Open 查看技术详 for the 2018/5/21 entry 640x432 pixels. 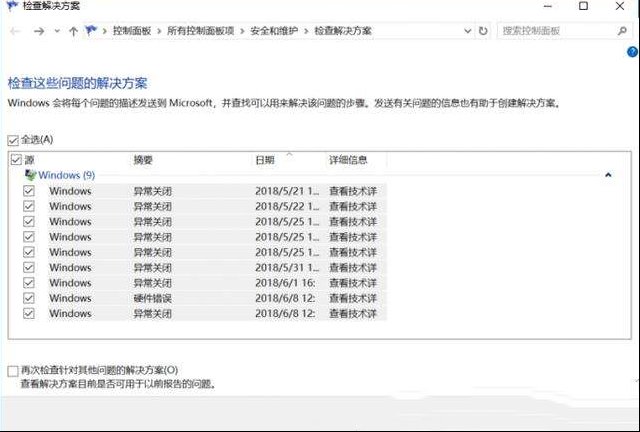coord(353,191)
